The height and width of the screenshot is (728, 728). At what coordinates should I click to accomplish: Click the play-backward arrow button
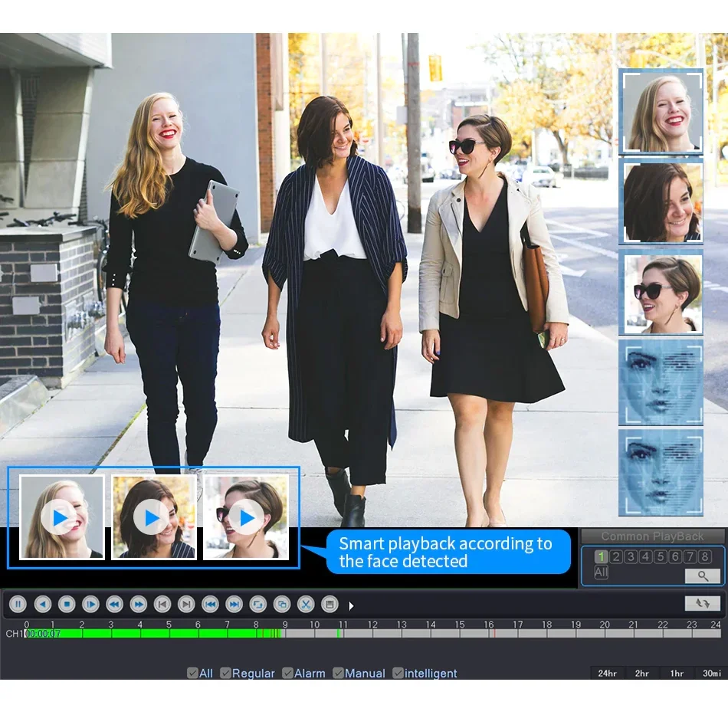(x=42, y=604)
